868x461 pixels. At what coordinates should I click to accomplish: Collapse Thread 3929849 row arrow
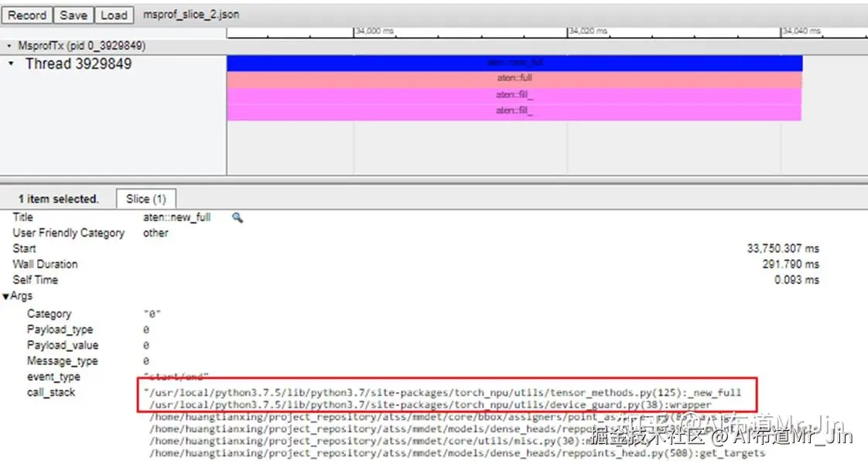coord(11,63)
